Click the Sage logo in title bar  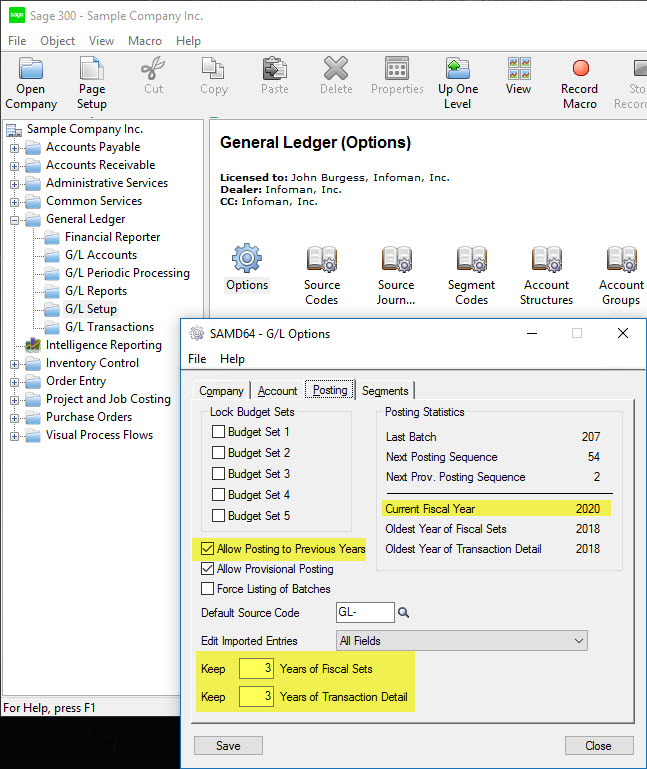17,15
